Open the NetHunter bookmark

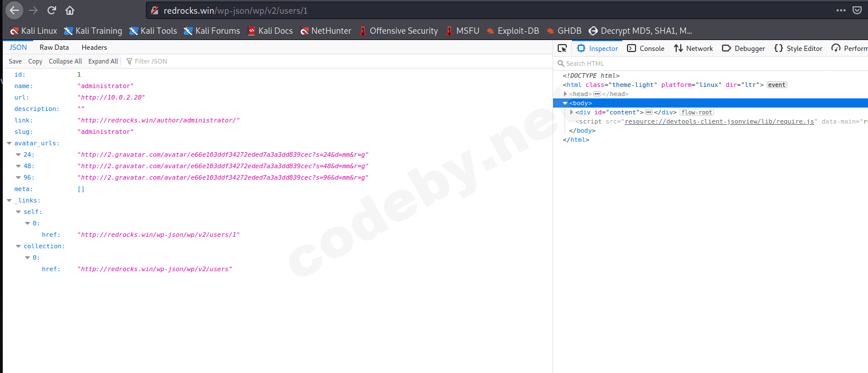pos(326,31)
